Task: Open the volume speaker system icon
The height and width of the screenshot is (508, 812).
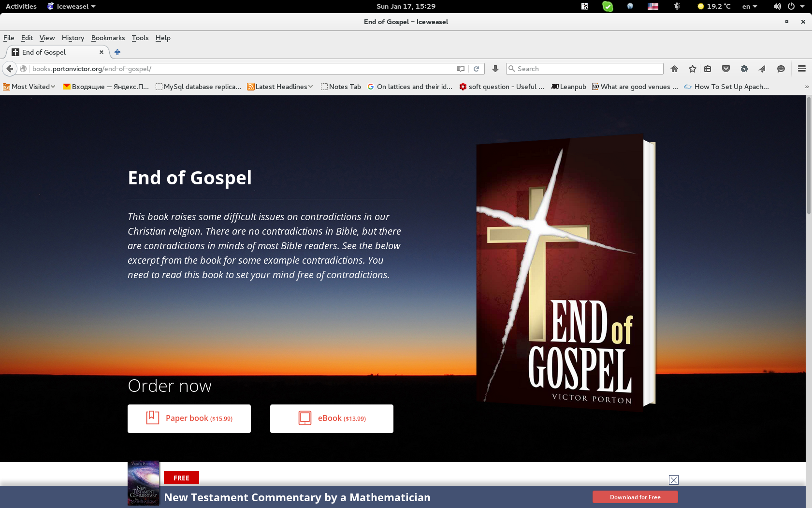Action: (x=777, y=6)
